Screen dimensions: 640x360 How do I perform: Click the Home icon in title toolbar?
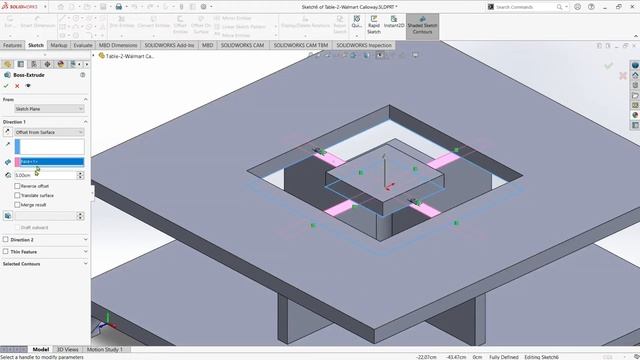tap(61, 7)
